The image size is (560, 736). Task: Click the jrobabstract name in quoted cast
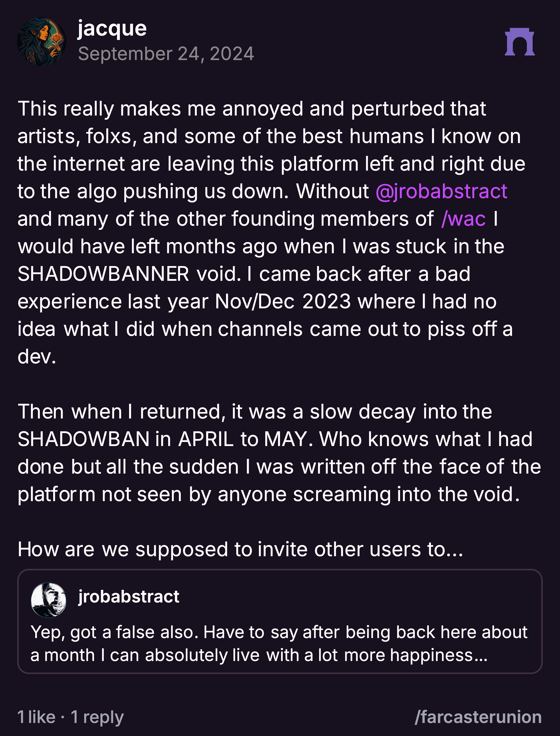(x=129, y=596)
